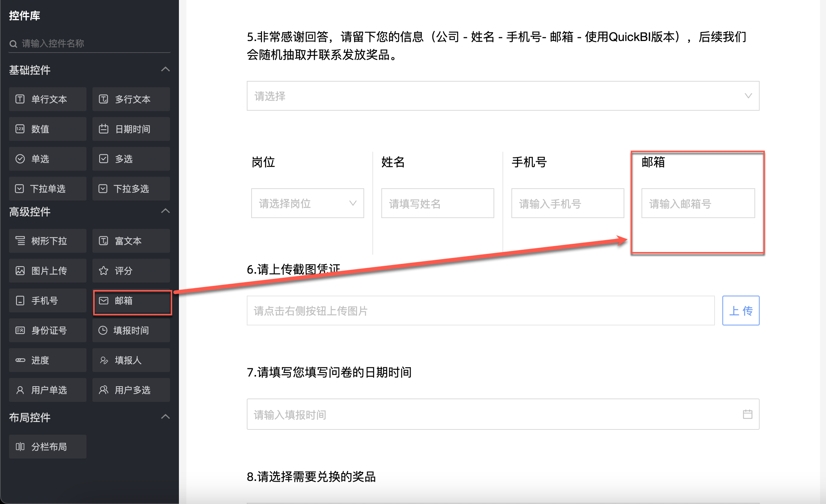The height and width of the screenshot is (504, 826).
Task: Select the 进度 progress control
Action: click(48, 360)
